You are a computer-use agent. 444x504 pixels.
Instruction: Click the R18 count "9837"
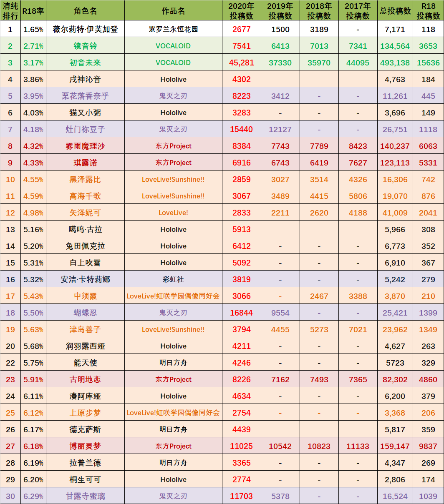point(428,446)
